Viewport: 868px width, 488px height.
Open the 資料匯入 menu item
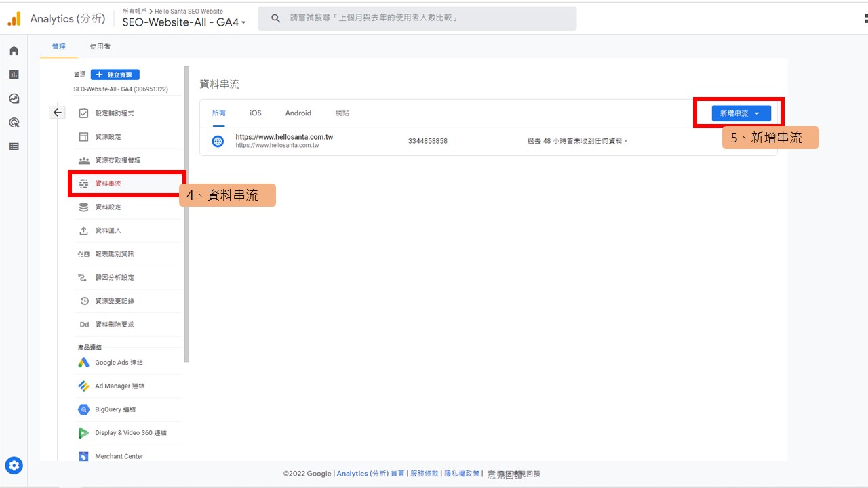tap(128, 230)
